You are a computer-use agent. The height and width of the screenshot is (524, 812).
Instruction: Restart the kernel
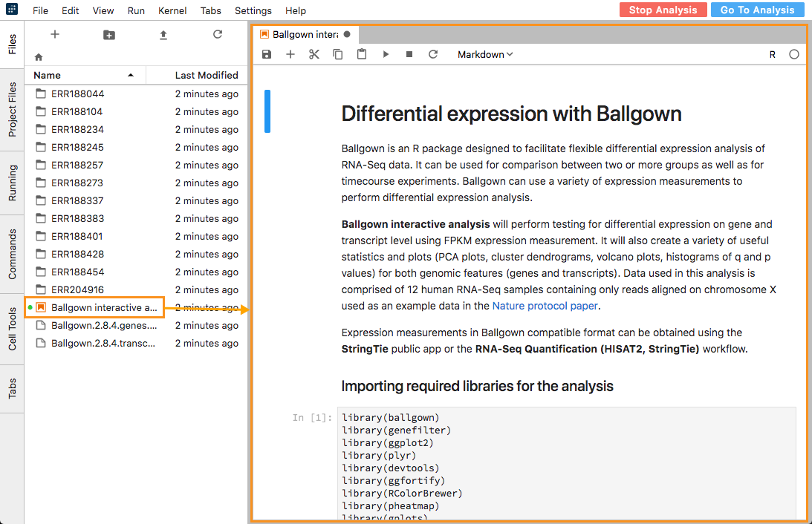433,54
